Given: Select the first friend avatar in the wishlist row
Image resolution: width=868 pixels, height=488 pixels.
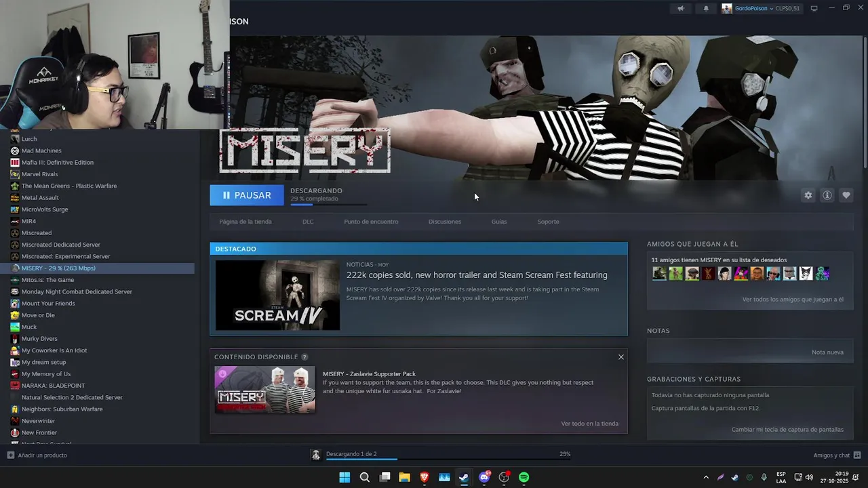Looking at the screenshot, I should (659, 274).
